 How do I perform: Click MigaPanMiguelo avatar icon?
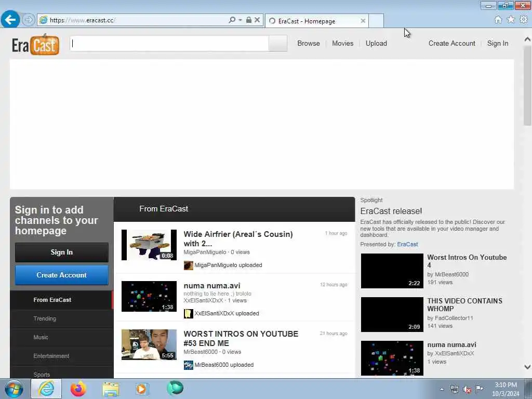point(188,265)
